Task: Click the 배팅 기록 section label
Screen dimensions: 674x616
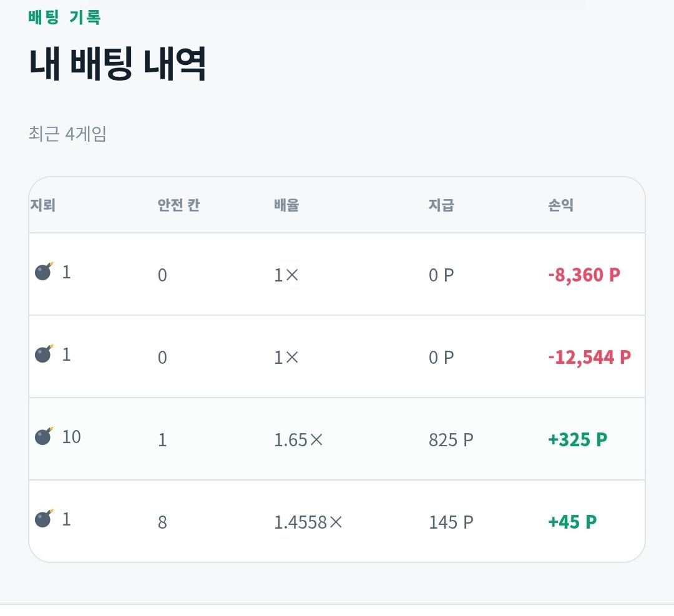Action: (x=64, y=17)
